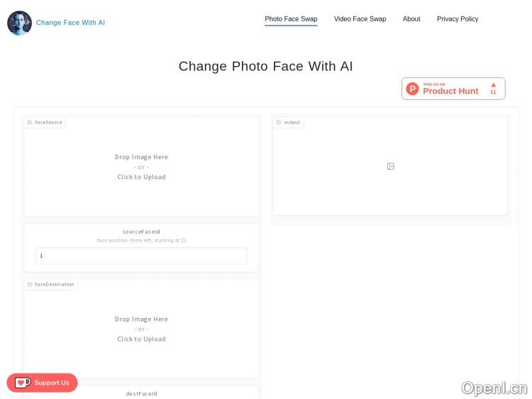
Task: Open the Change Face With AI home link
Action: point(70,23)
